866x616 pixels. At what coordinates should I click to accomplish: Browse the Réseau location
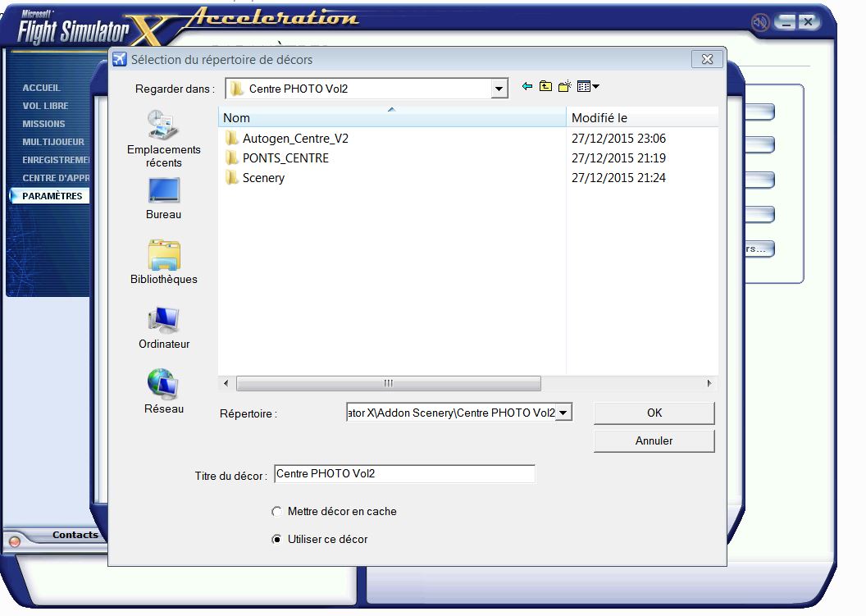(163, 391)
